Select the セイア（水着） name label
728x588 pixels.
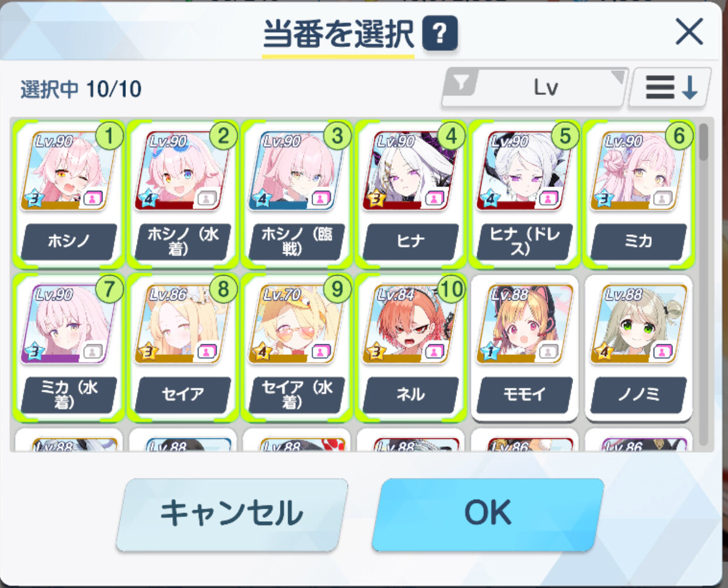pyautogui.click(x=296, y=394)
